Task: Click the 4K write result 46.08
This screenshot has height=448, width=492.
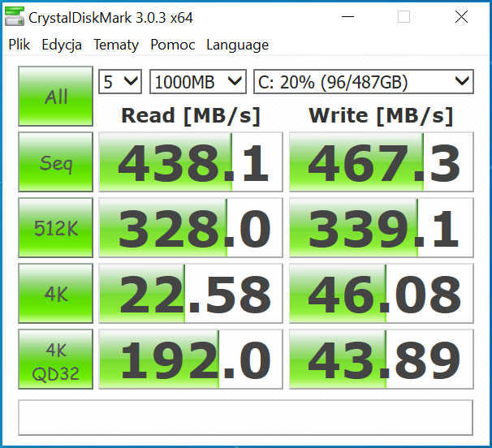Action: click(x=382, y=294)
